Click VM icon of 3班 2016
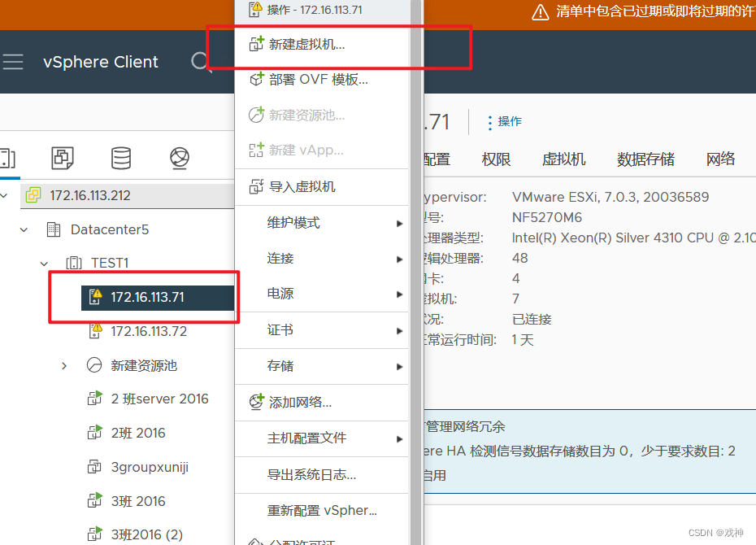This screenshot has height=545, width=756. [x=95, y=500]
